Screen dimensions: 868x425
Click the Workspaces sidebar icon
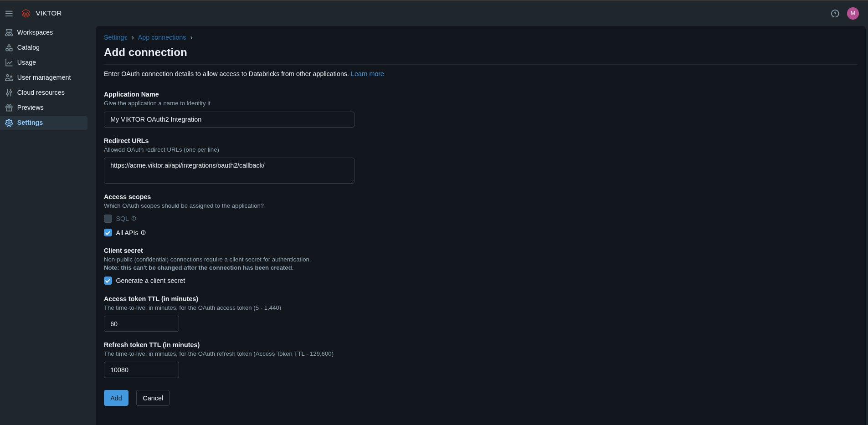[9, 33]
